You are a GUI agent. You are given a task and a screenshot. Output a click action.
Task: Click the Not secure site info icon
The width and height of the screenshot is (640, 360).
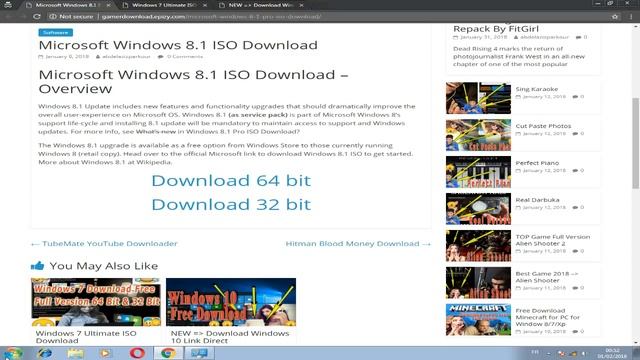53,17
